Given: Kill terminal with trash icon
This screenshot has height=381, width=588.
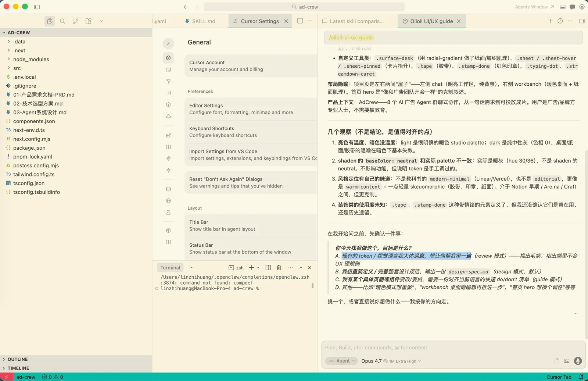Looking at the screenshot, I should (x=279, y=268).
